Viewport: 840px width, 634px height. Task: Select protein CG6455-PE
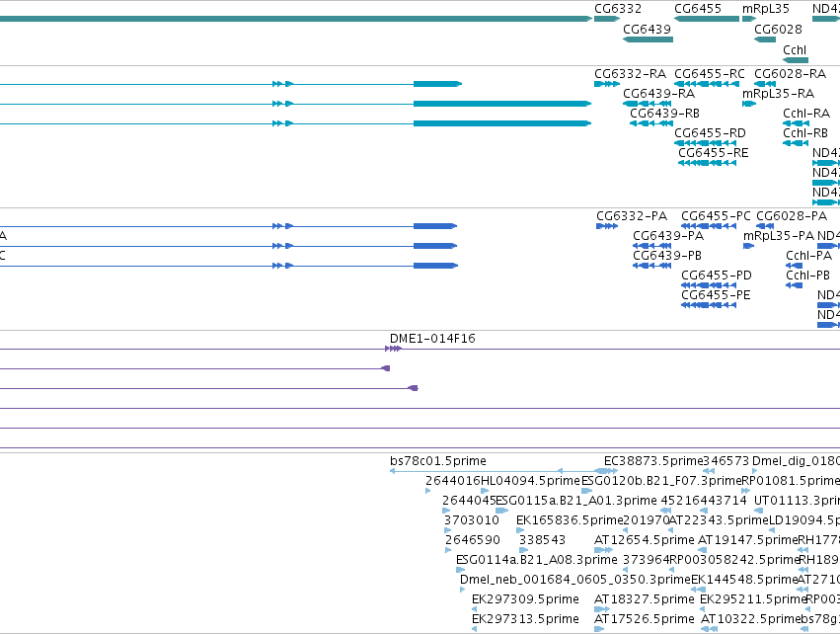[x=716, y=295]
